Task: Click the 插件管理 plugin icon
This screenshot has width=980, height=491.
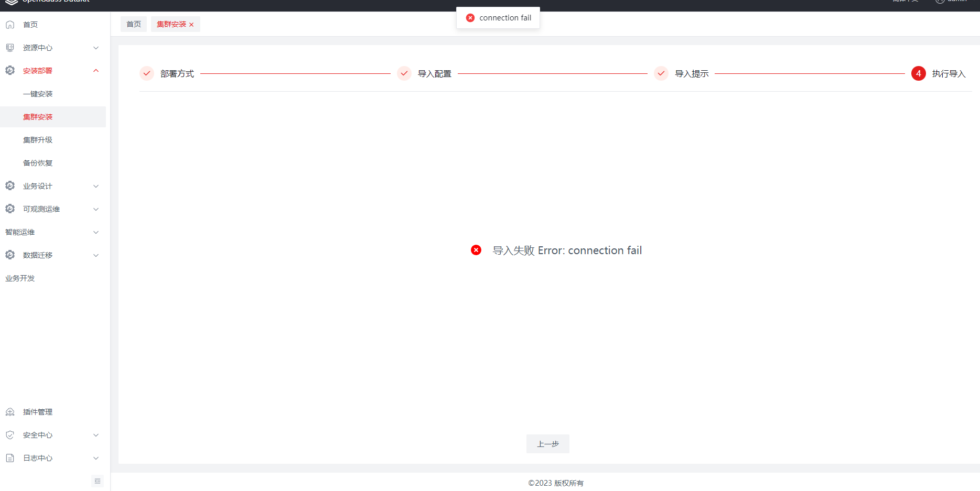Action: 10,412
